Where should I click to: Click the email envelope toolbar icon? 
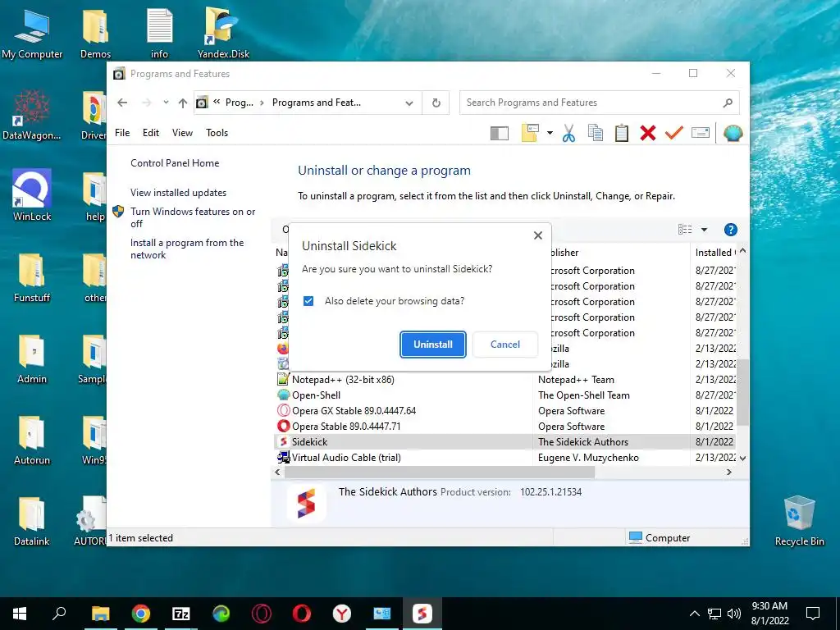coord(701,132)
